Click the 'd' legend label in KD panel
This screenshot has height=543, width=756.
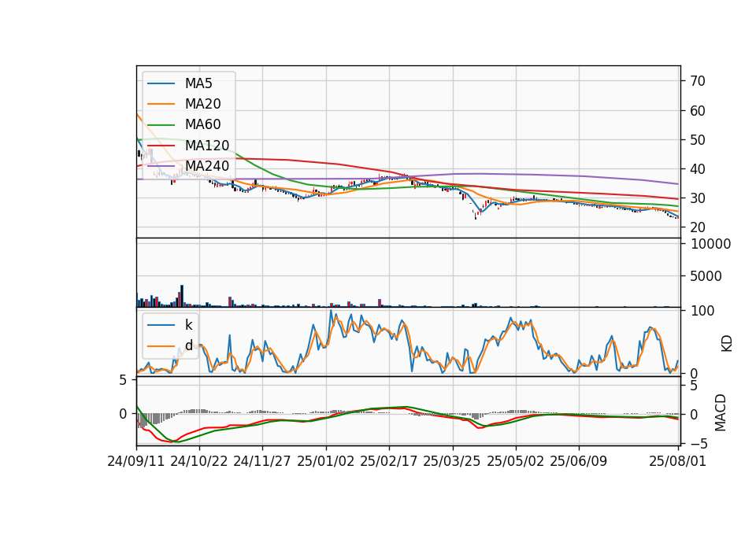click(188, 346)
